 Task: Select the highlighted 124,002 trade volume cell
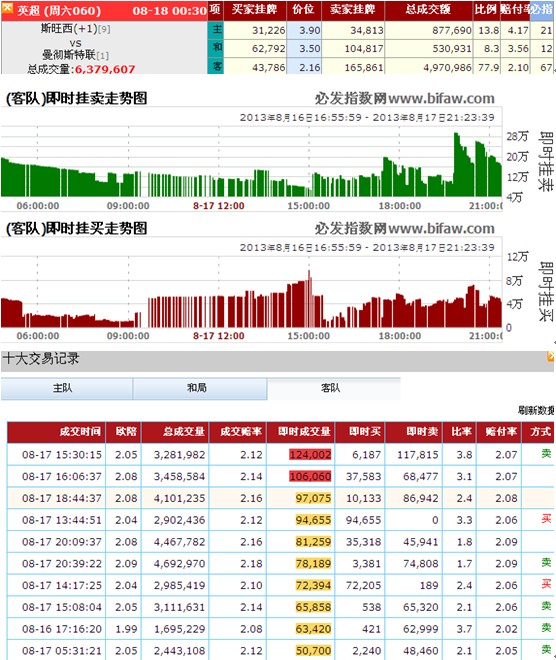(x=310, y=455)
